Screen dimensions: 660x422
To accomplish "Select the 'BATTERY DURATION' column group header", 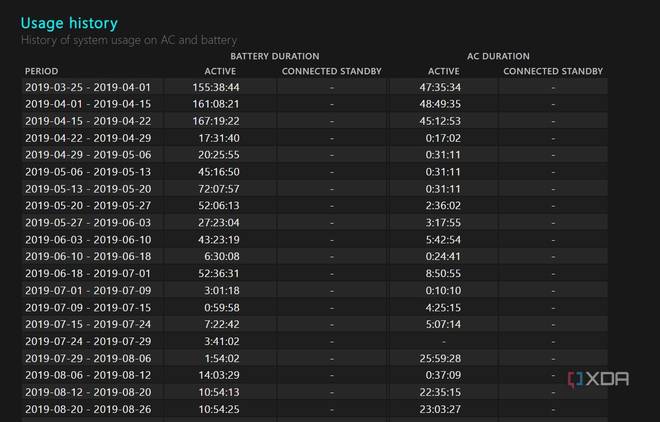I will click(x=274, y=56).
